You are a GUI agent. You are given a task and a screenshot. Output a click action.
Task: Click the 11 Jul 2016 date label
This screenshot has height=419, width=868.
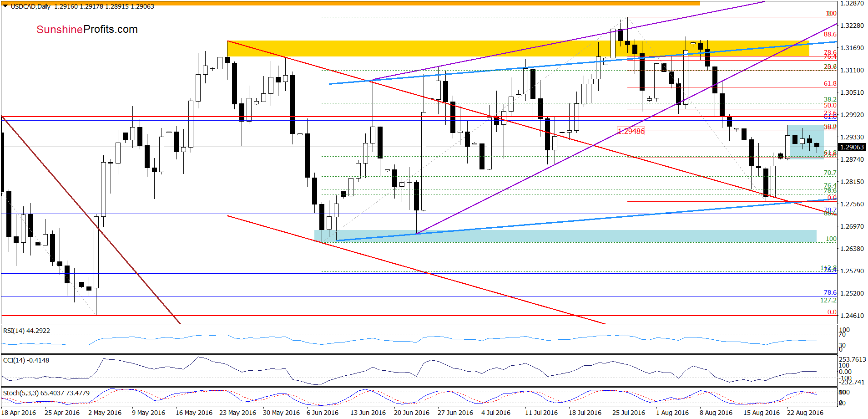click(x=541, y=413)
